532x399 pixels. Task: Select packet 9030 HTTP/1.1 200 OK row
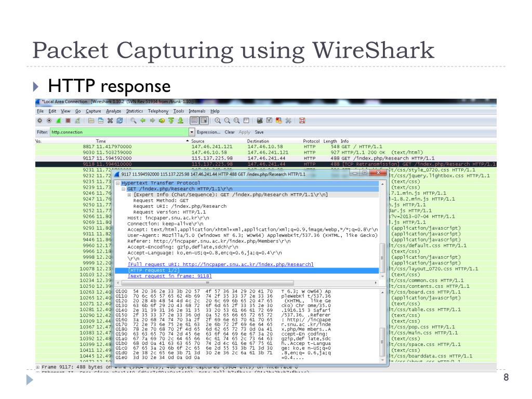pyautogui.click(x=265, y=152)
